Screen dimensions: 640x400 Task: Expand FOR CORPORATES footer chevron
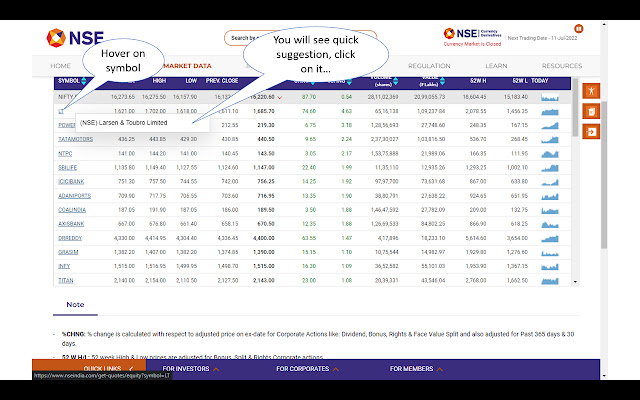(x=336, y=369)
